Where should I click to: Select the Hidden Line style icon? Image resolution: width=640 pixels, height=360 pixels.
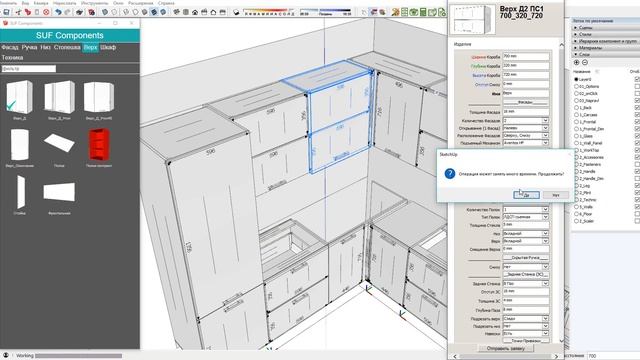coord(136,12)
